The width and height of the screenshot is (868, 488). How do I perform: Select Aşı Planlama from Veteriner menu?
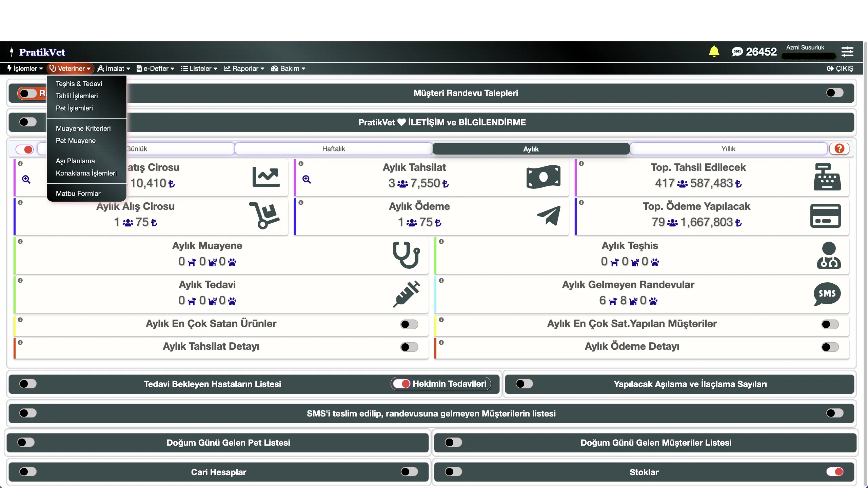75,161
